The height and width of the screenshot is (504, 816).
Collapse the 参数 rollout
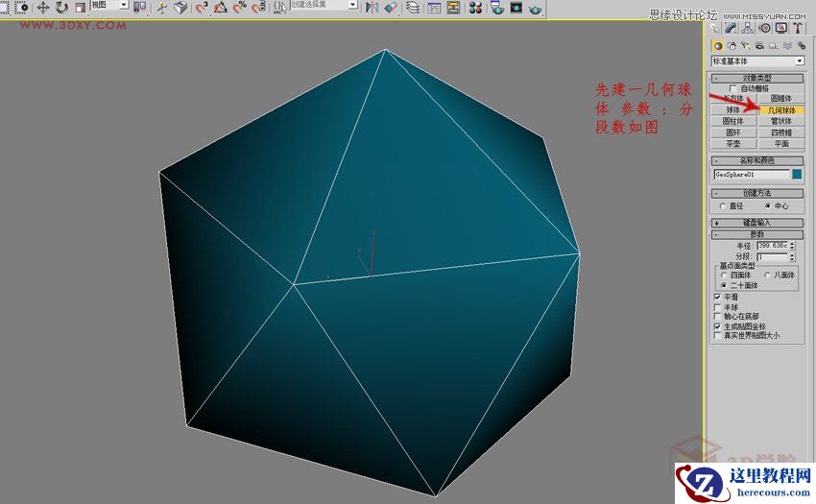tap(757, 234)
